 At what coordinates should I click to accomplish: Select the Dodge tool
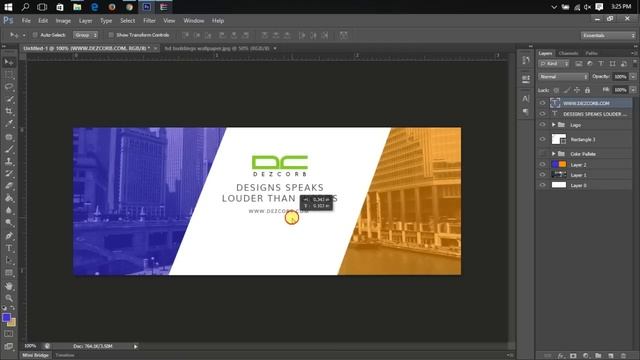coord(9,223)
